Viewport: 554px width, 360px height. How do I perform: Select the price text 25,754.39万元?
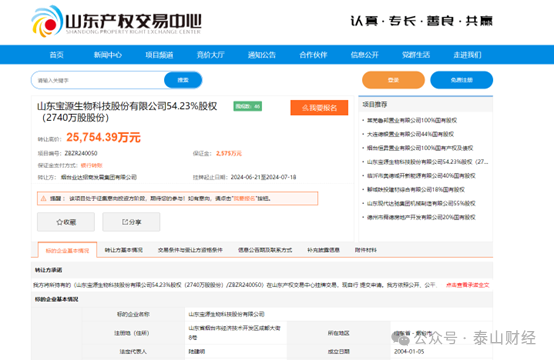(104, 137)
